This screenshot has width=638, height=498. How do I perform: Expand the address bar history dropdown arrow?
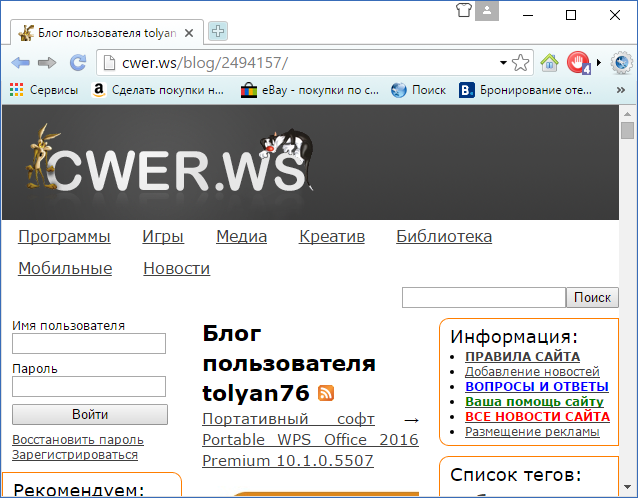[503, 63]
